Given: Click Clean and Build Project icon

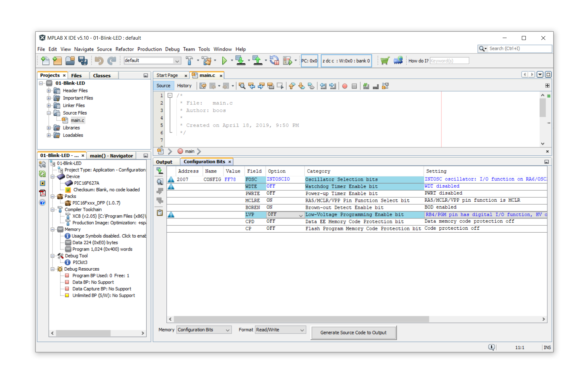Looking at the screenshot, I should [x=207, y=61].
